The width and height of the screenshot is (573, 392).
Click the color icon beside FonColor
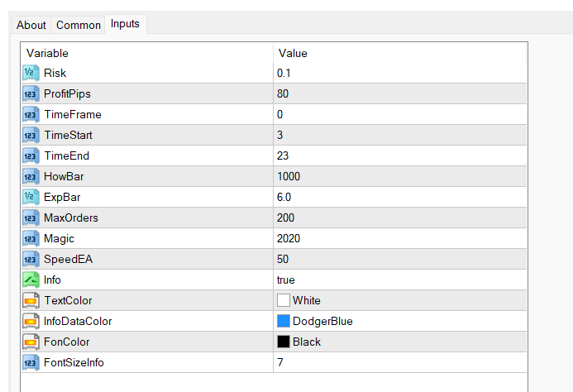(31, 342)
